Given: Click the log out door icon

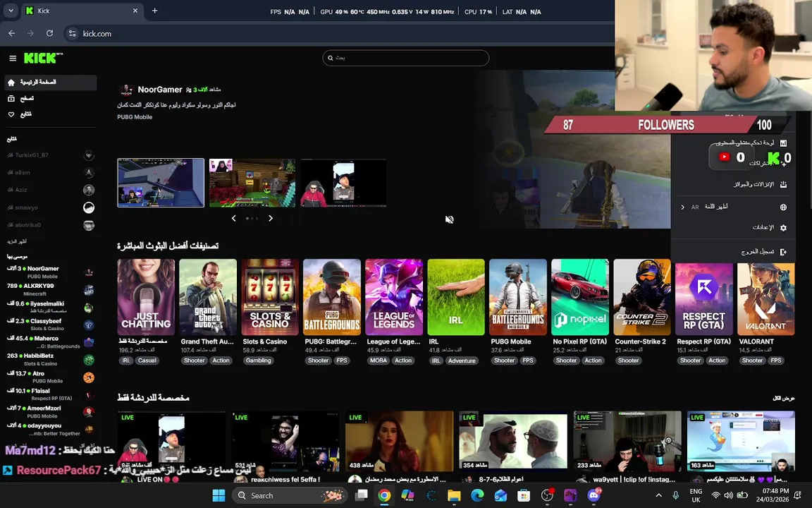Looking at the screenshot, I should point(784,252).
